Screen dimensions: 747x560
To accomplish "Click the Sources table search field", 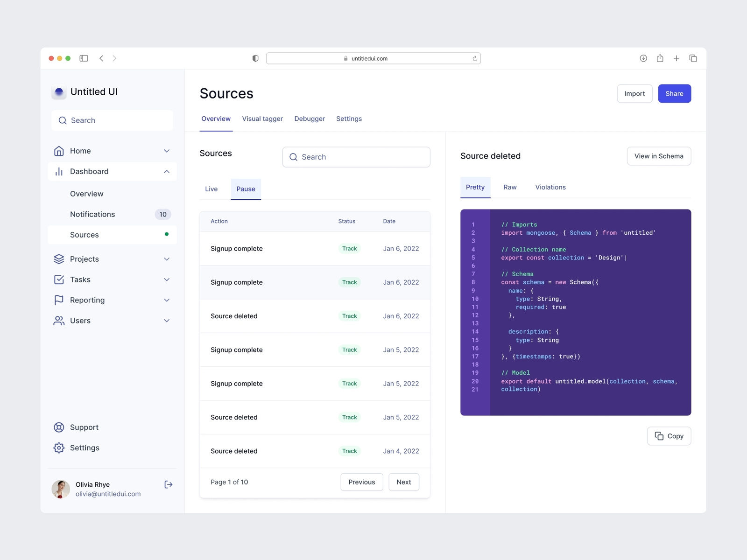I will click(x=356, y=157).
